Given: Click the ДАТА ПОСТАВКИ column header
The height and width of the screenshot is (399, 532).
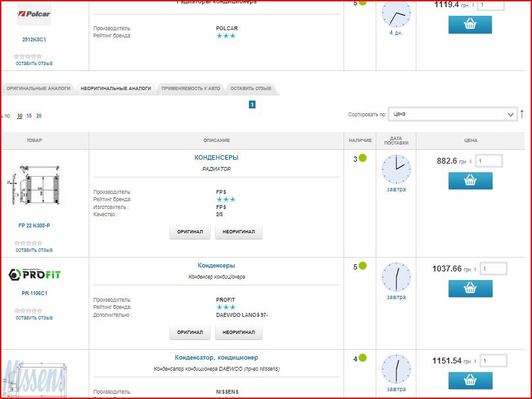Looking at the screenshot, I should point(396,141).
